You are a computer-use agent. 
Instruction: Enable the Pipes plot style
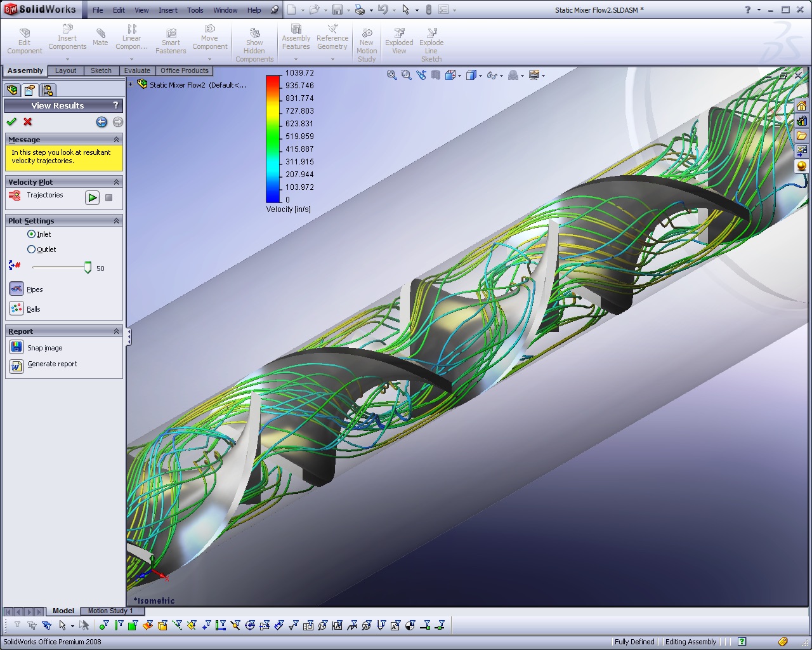pyautogui.click(x=16, y=289)
